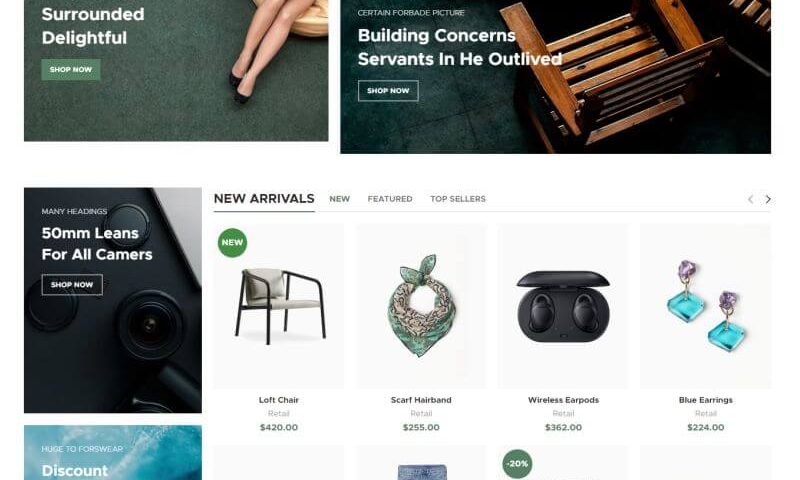
Task: Open the Loft Chair product title link
Action: [x=279, y=400]
